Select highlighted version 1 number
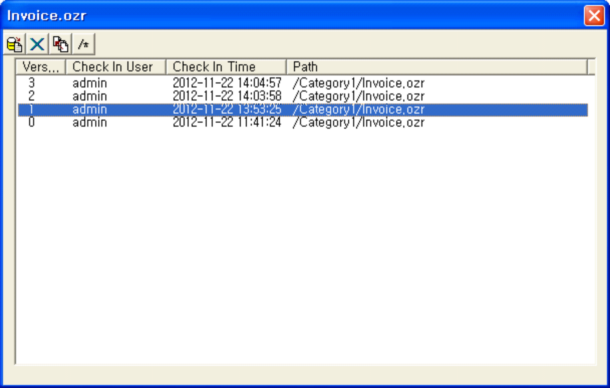The image size is (610, 388). tap(32, 109)
